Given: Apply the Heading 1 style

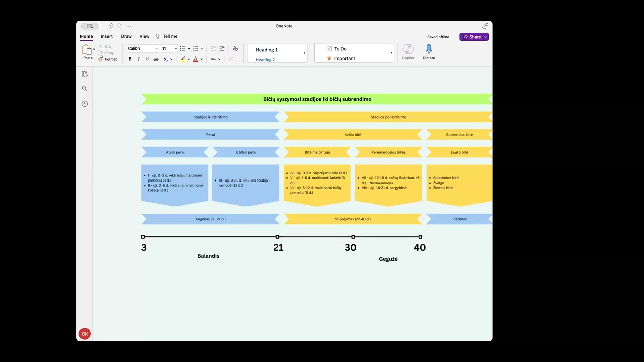Looking at the screenshot, I should pos(267,50).
